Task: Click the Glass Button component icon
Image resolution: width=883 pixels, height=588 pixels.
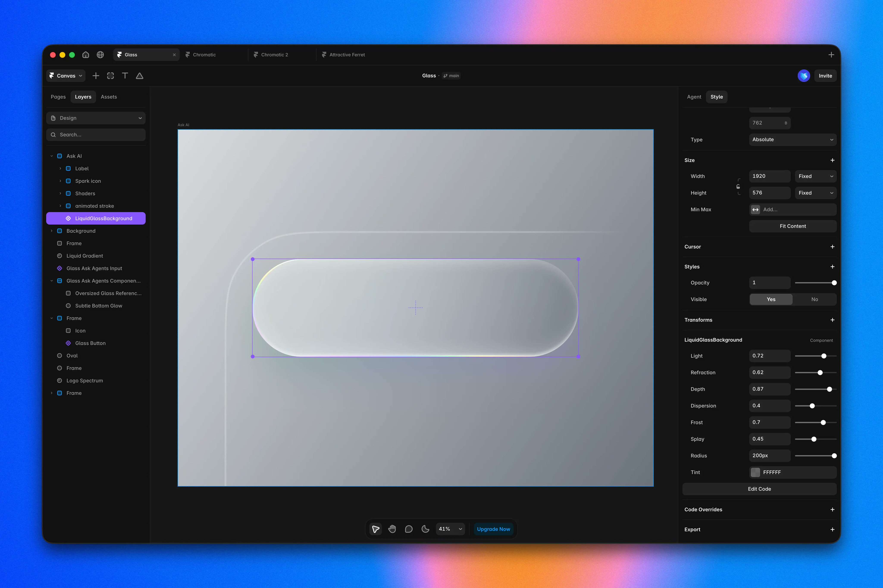Action: [68, 343]
